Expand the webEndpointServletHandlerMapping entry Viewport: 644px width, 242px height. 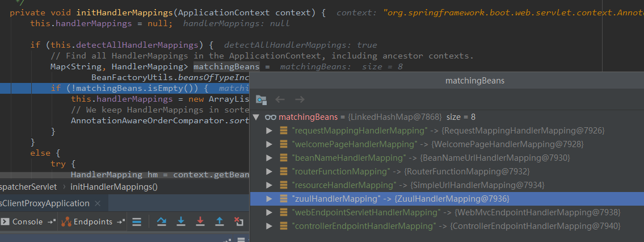pos(270,212)
